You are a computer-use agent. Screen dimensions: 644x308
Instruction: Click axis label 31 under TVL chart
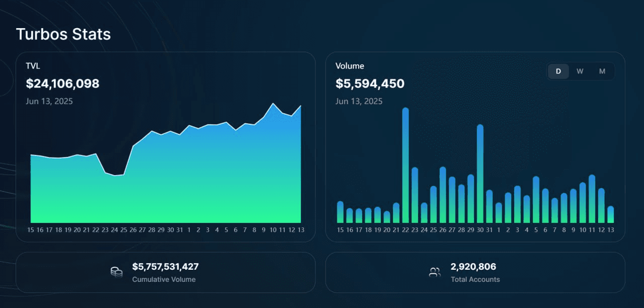pyautogui.click(x=180, y=229)
